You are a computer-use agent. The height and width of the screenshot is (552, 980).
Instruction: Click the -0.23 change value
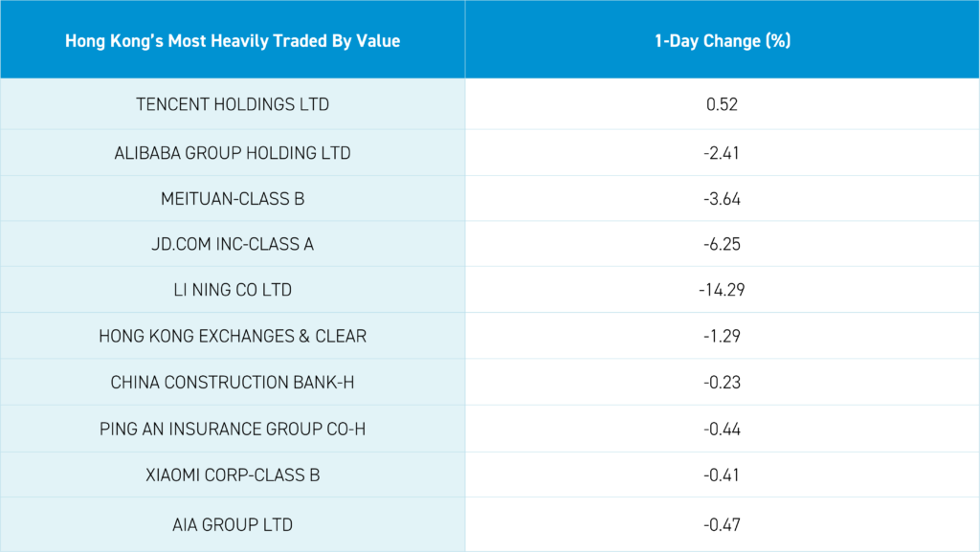click(722, 382)
